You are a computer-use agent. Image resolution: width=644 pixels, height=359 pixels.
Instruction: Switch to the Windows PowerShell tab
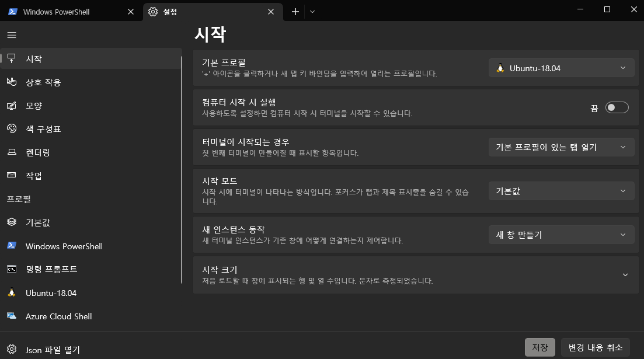pyautogui.click(x=71, y=12)
